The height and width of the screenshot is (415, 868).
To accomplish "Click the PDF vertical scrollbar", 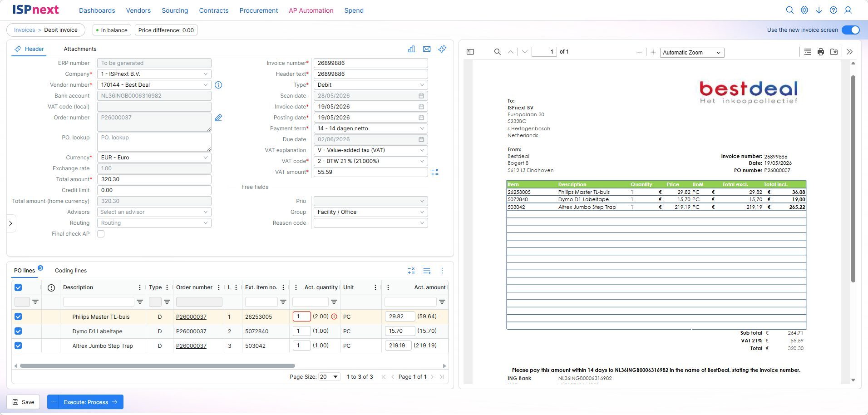I will point(853,179).
